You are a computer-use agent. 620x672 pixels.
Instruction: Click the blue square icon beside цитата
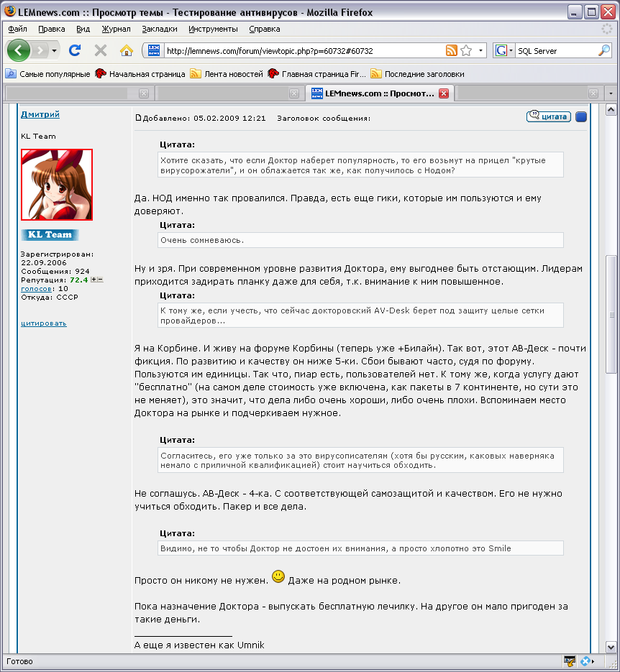[581, 116]
